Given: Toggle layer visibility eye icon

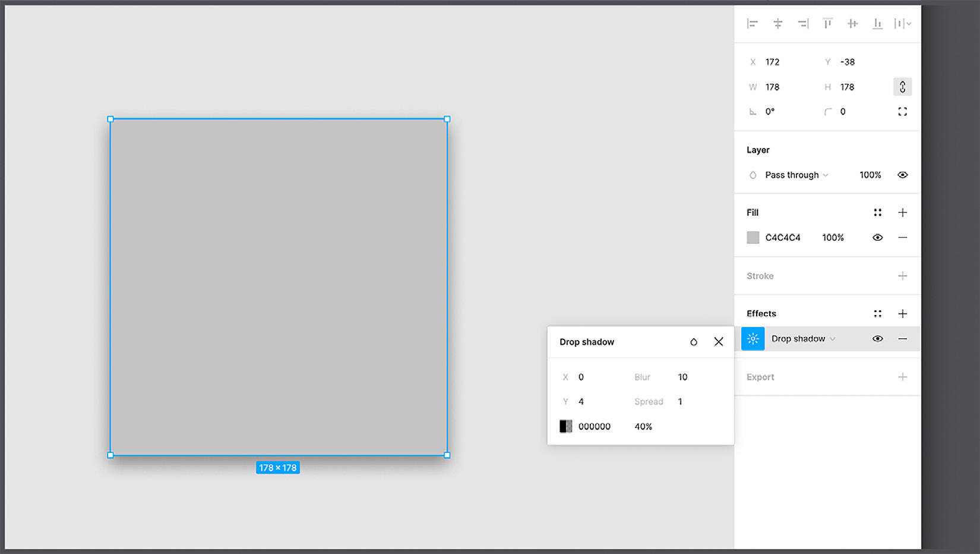Looking at the screenshot, I should [x=902, y=175].
